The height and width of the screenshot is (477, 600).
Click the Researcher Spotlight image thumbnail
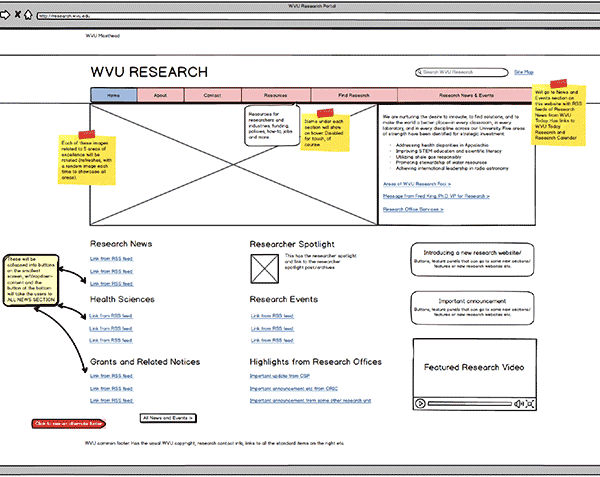click(x=264, y=269)
